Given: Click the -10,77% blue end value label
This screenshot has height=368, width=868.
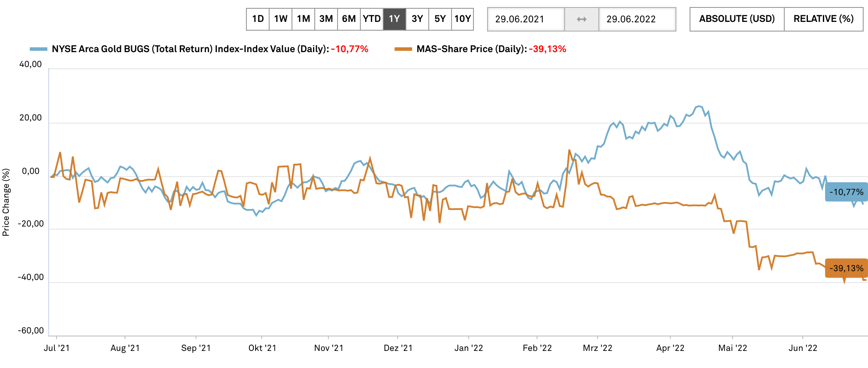Looking at the screenshot, I should coord(847,192).
